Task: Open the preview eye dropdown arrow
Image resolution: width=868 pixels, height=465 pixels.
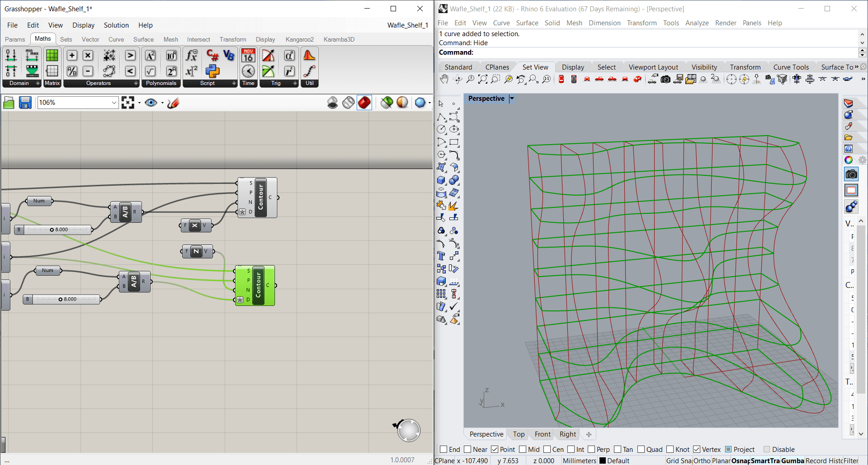Action: point(162,103)
